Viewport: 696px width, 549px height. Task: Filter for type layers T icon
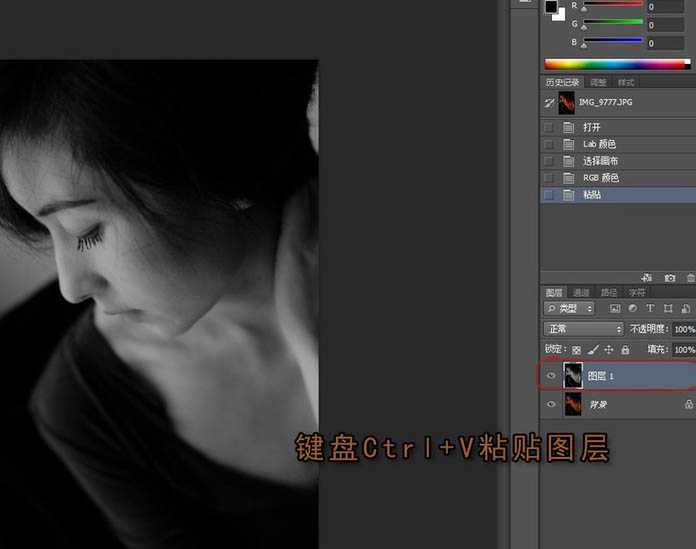click(x=650, y=308)
